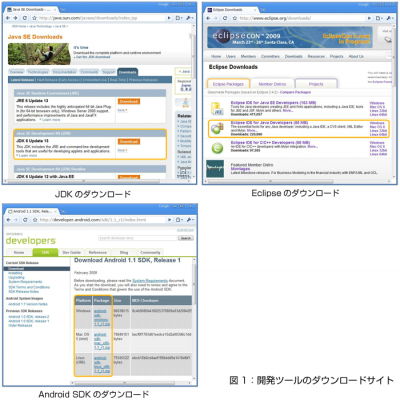The image size is (400, 406).
Task: Click Android SDK Windows package link
Action: pyautogui.click(x=101, y=317)
